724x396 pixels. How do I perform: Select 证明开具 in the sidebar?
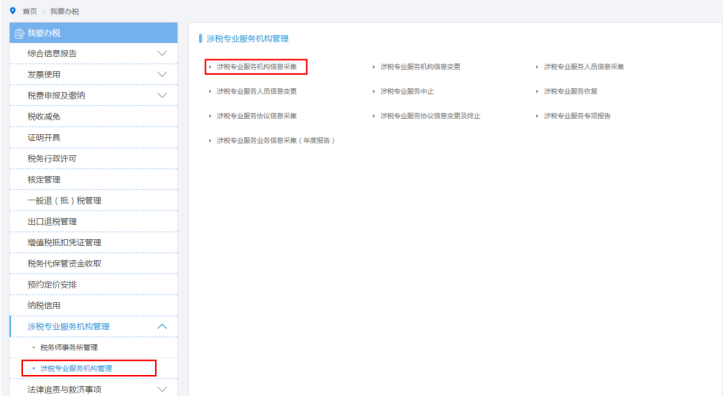coord(94,138)
